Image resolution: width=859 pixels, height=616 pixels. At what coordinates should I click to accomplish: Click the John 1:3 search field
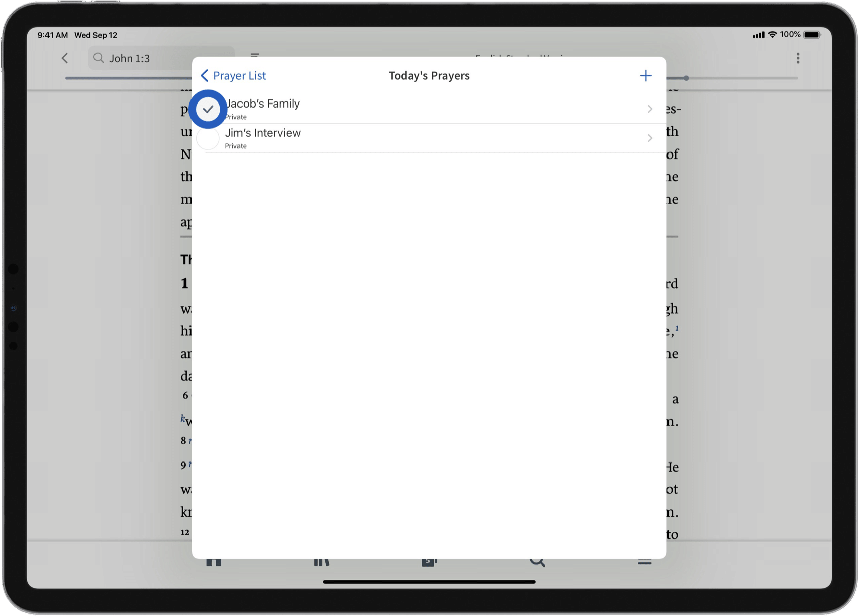click(162, 58)
